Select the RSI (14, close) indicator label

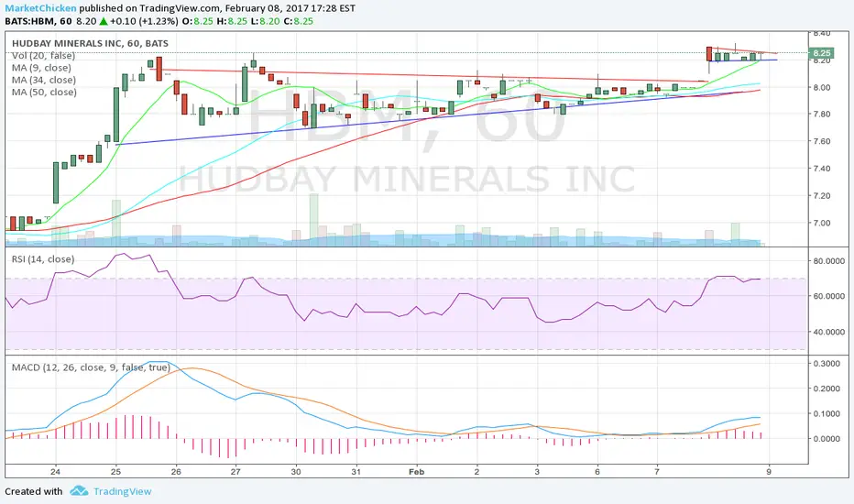click(43, 258)
